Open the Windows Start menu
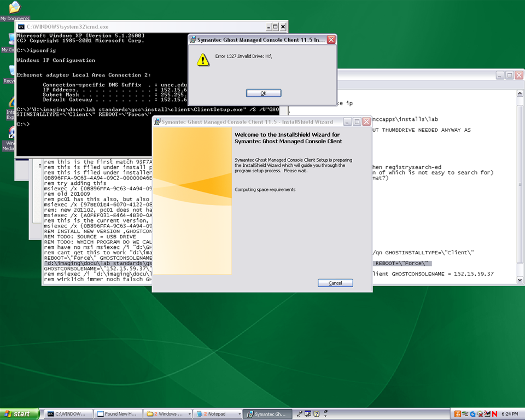 tap(20, 414)
